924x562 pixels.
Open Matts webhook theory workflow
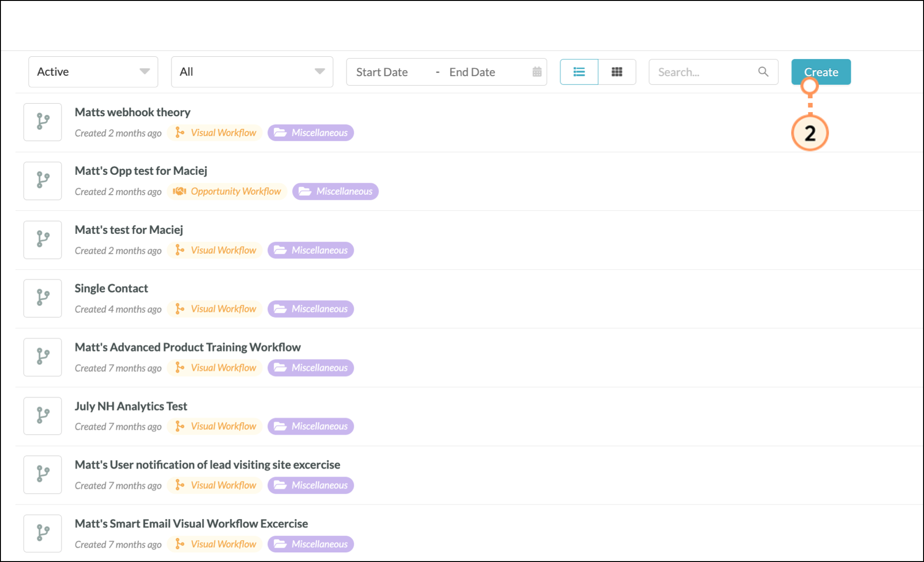click(132, 112)
